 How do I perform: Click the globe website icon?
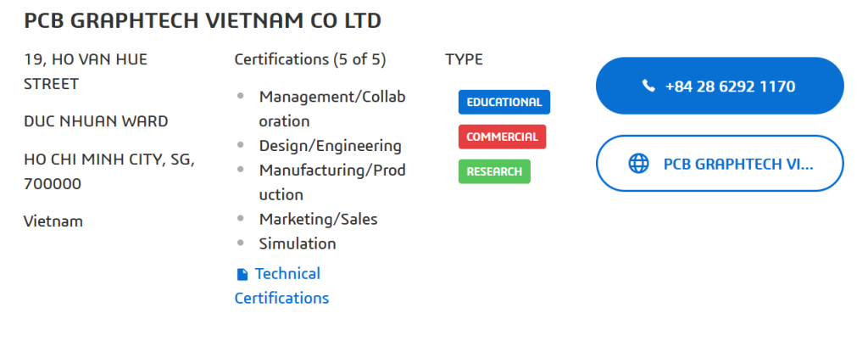pyautogui.click(x=638, y=164)
